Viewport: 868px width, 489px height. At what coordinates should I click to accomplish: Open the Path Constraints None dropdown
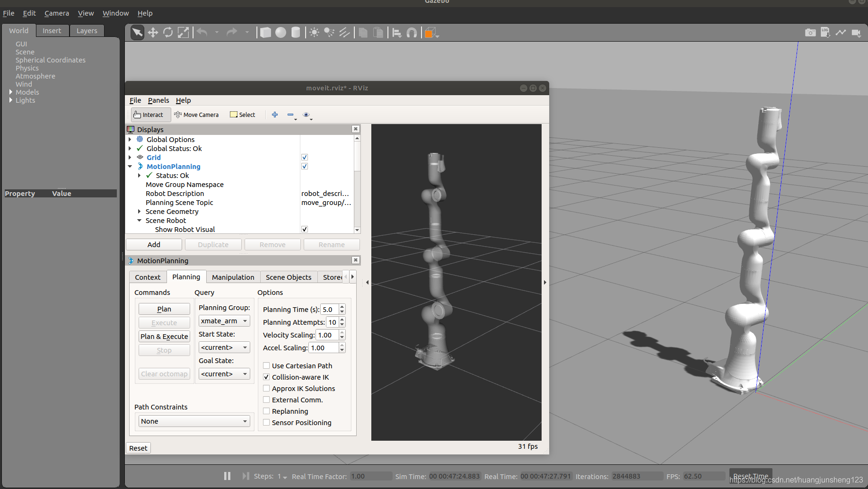pos(194,421)
